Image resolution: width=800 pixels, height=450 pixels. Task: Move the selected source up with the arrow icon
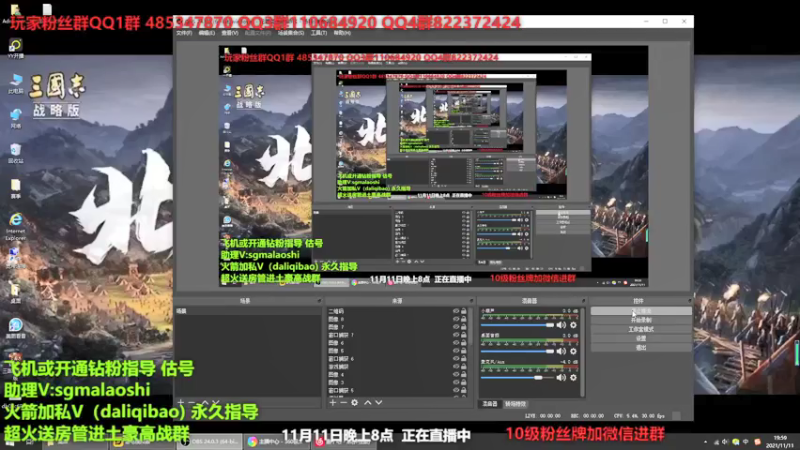click(368, 403)
